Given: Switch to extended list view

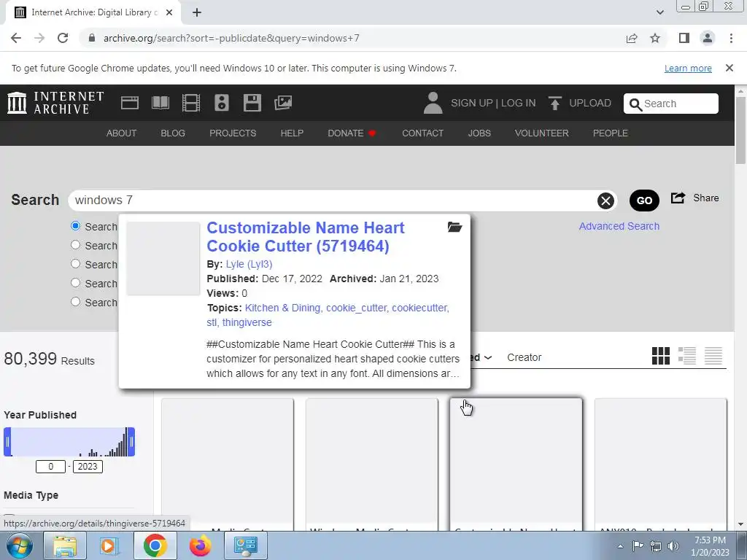Looking at the screenshot, I should pos(687,356).
